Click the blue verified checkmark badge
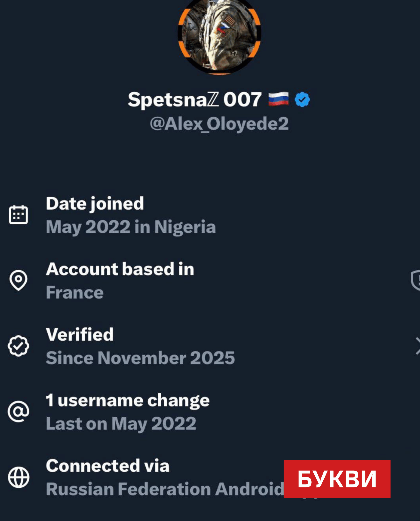 302,100
